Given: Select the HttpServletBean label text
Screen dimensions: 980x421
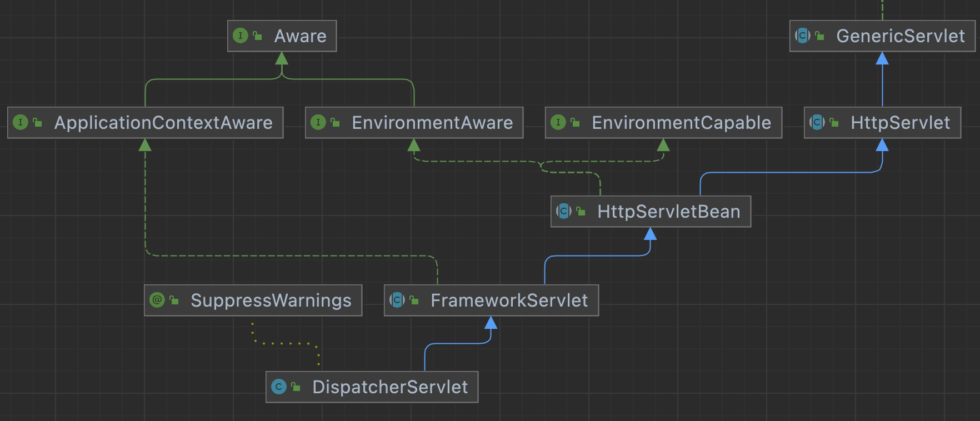Looking at the screenshot, I should click(x=668, y=212).
